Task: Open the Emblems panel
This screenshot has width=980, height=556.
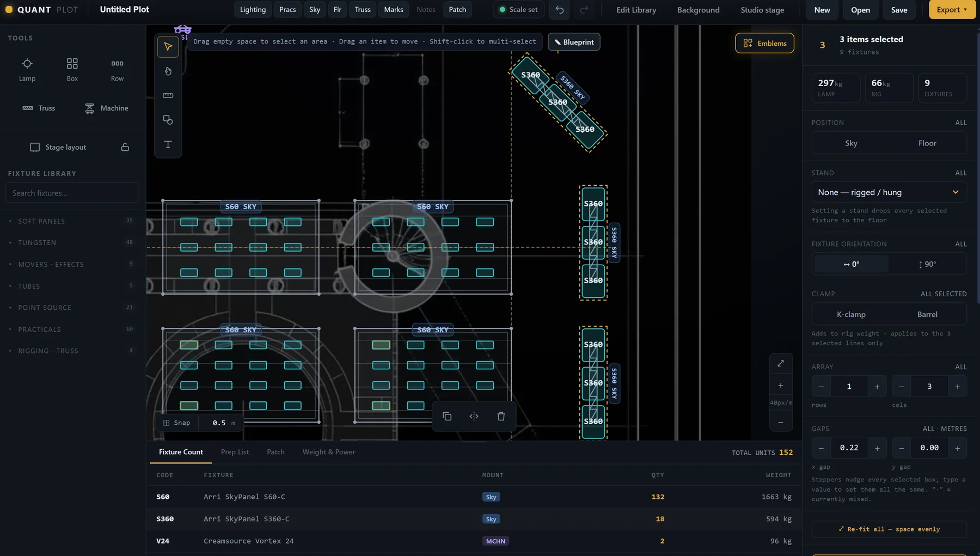Action: click(765, 44)
